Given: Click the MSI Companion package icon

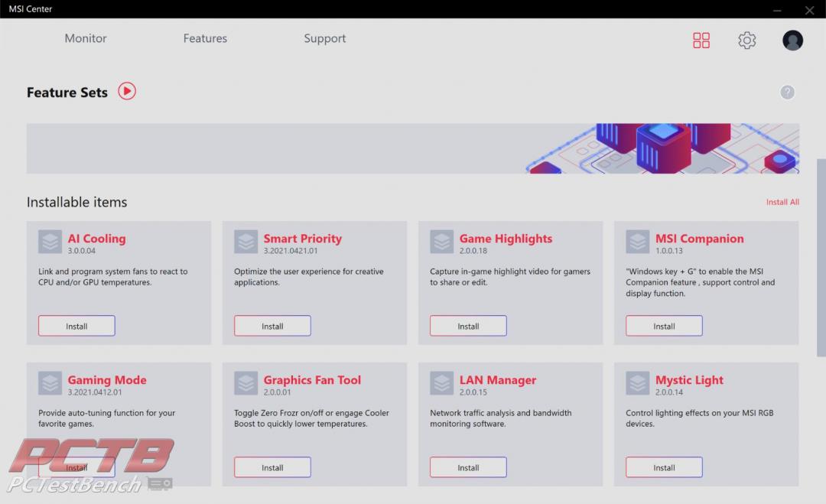Looking at the screenshot, I should click(x=637, y=242).
